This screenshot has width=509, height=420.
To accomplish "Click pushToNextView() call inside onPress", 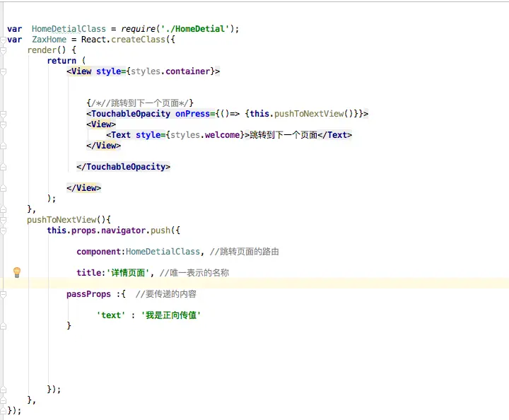I will pos(314,114).
